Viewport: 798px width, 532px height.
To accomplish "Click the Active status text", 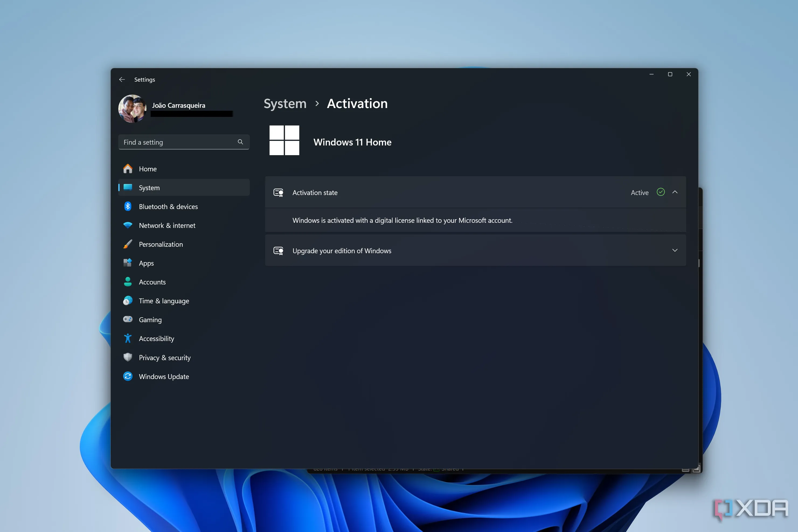I will tap(640, 193).
